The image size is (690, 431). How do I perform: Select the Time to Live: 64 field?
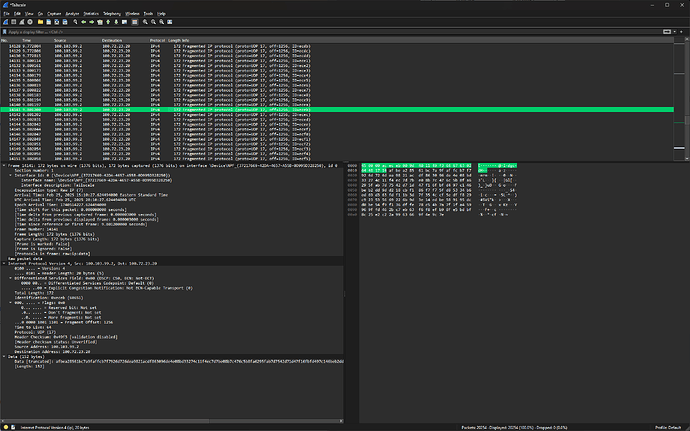(33, 327)
